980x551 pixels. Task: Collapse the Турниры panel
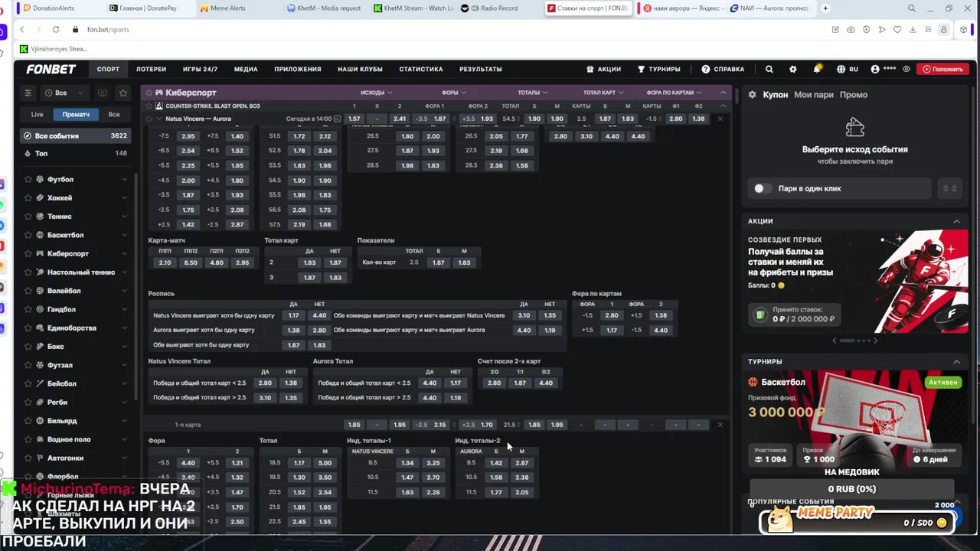pos(956,361)
